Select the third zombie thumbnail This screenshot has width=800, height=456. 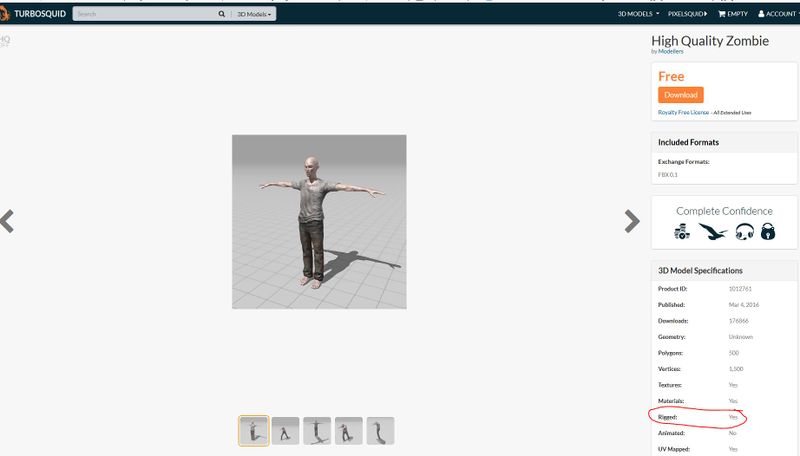click(317, 431)
